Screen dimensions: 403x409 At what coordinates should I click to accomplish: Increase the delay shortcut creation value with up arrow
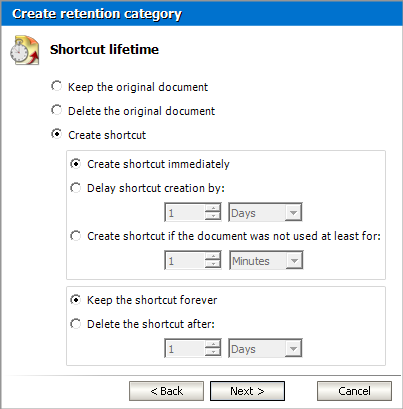coord(213,208)
